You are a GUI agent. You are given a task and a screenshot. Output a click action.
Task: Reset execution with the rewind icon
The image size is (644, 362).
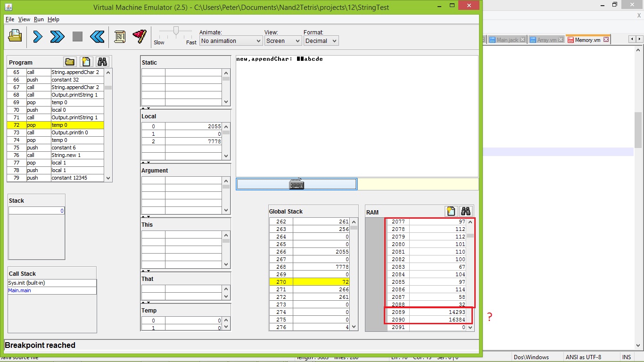[97, 36]
